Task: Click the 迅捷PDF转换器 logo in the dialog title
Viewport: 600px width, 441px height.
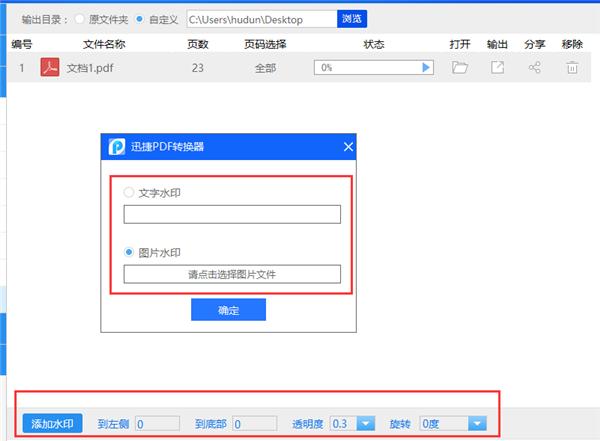Action: pyautogui.click(x=117, y=147)
